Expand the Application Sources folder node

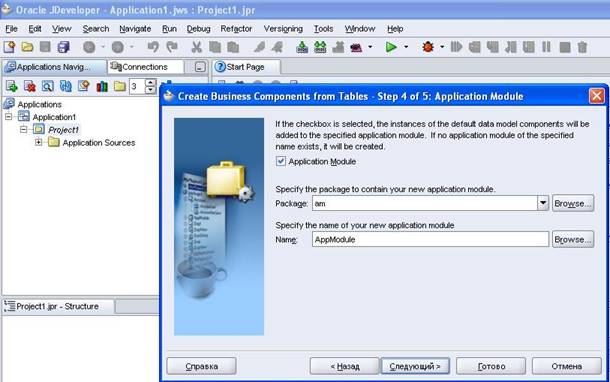(x=38, y=142)
